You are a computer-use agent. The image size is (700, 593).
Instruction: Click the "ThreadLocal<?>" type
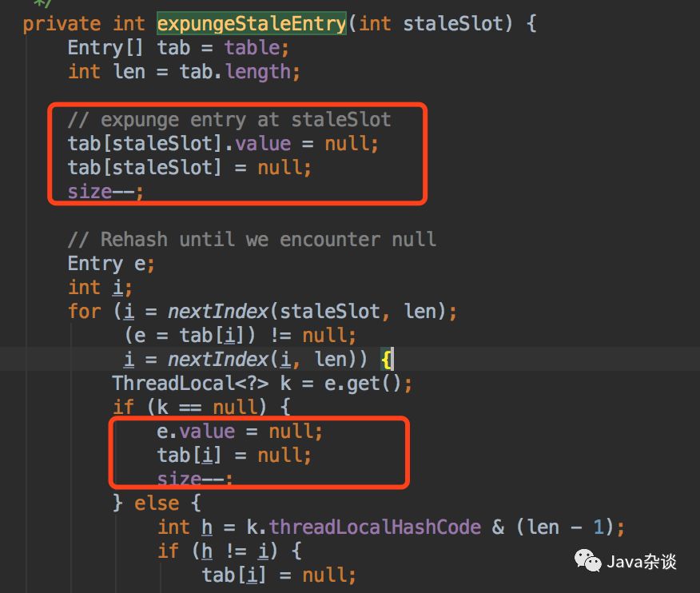click(191, 383)
